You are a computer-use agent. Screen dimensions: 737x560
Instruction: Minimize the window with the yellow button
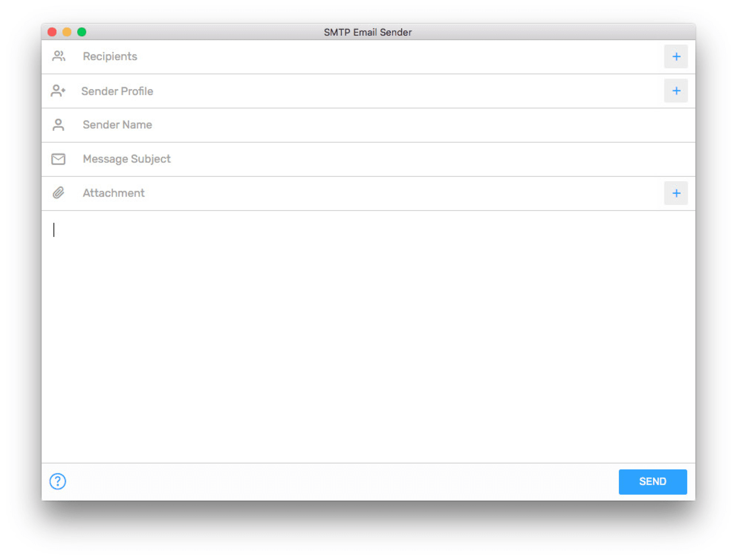click(x=67, y=32)
